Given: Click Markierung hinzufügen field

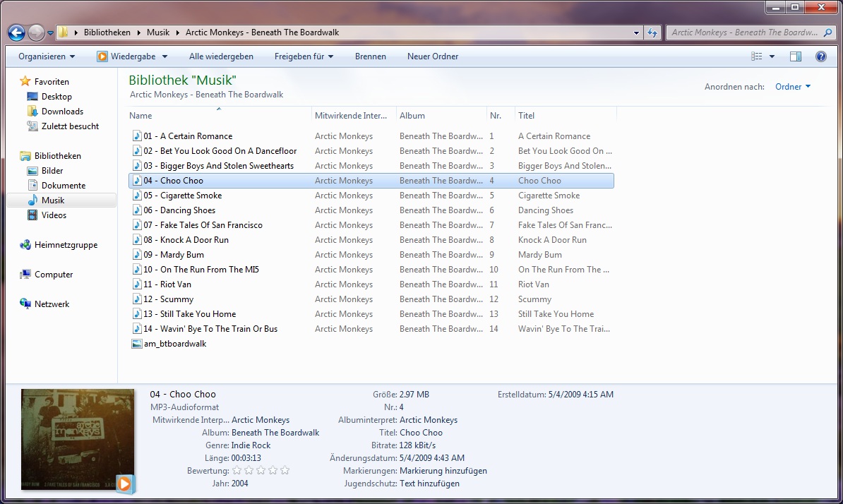Looking at the screenshot, I should point(443,471).
